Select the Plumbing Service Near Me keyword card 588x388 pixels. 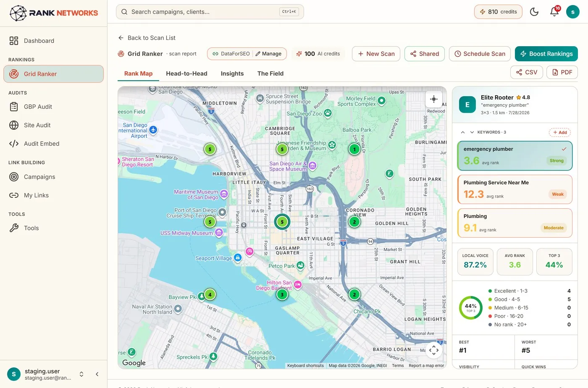515,189
